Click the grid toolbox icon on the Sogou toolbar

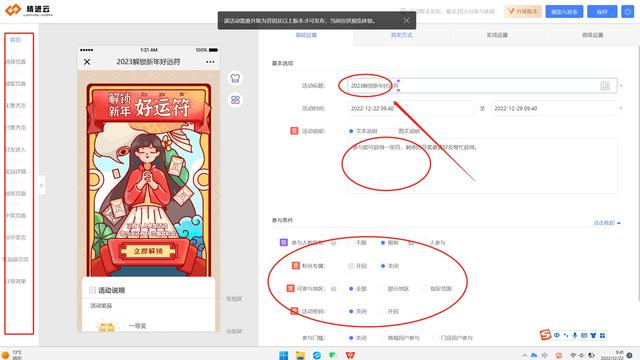602,335
